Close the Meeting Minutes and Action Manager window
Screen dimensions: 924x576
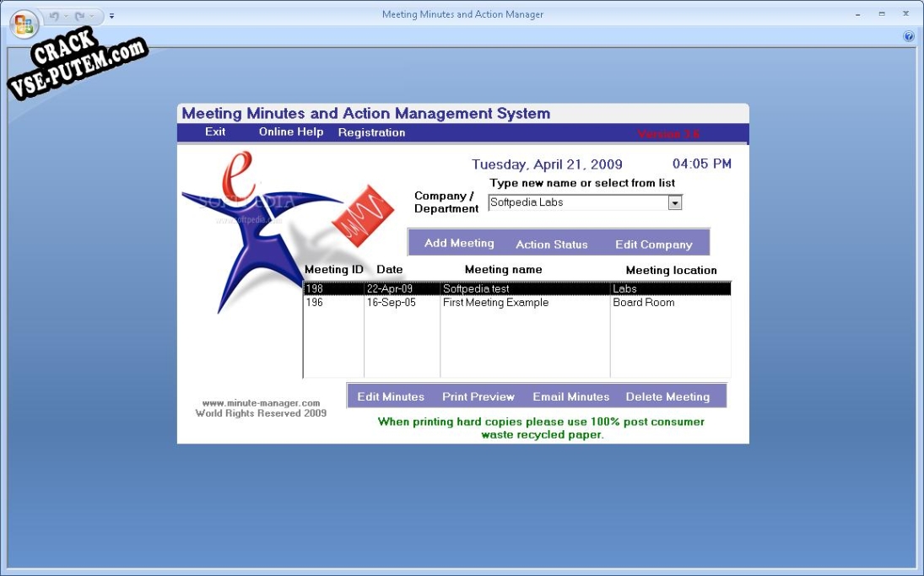click(x=905, y=13)
